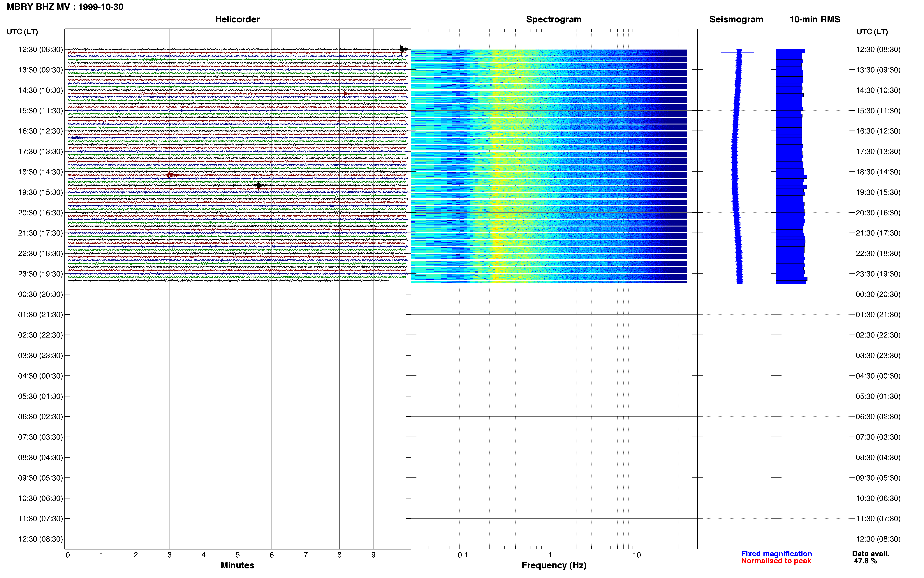Click the 'Spectrogram' panel heading
This screenshot has width=924, height=578.
pos(554,19)
